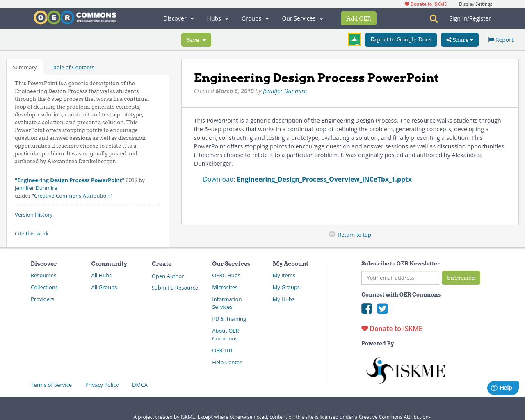Click the ISKME logo in the footer
Screen dimensions: 525x420
406,369
